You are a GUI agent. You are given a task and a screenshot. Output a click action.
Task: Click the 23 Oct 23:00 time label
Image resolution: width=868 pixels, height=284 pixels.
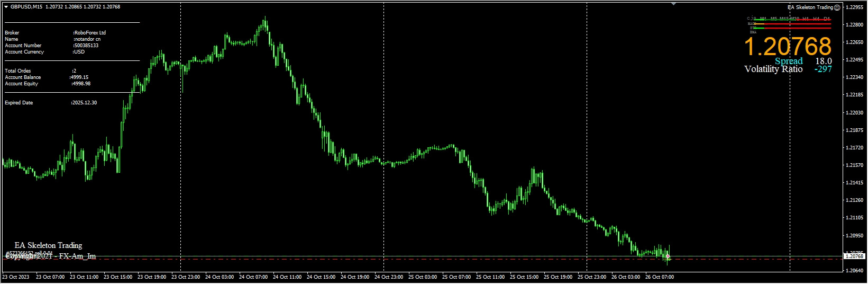(186, 277)
